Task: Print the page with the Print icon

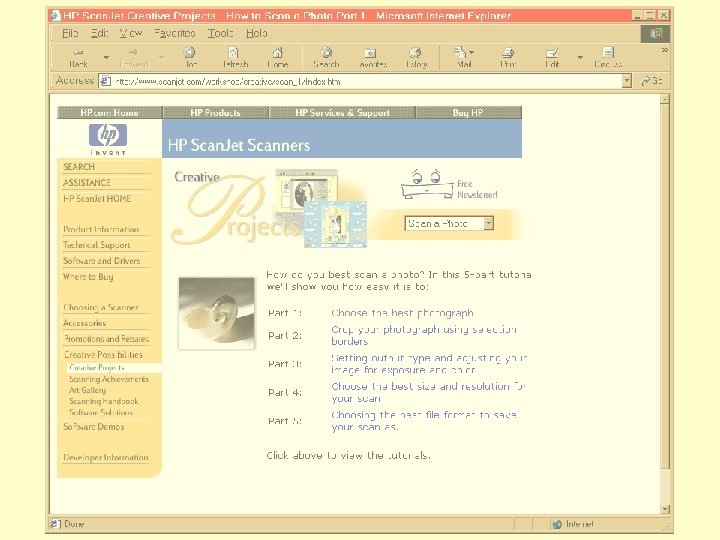Action: pyautogui.click(x=507, y=57)
